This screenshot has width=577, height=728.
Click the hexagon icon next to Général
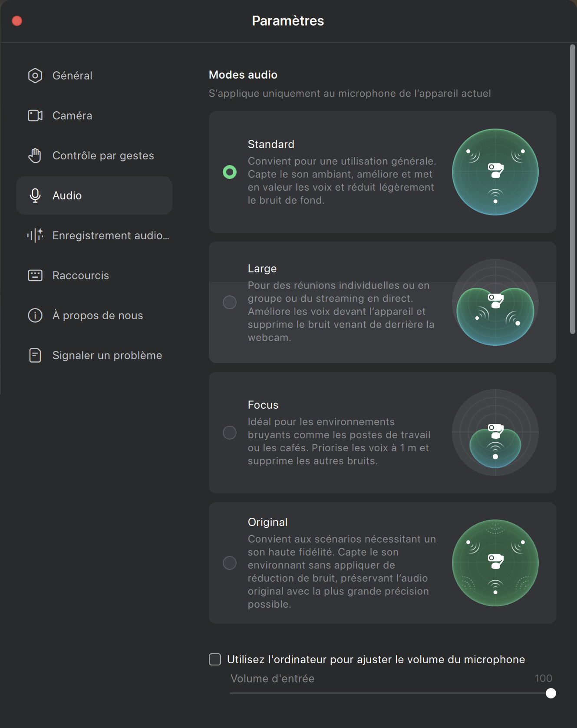point(35,76)
